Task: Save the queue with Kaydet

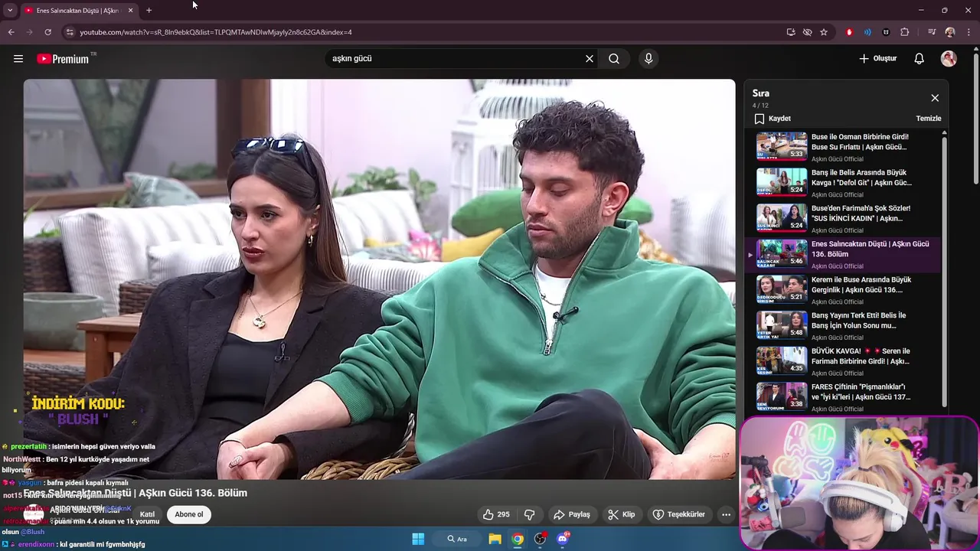Action: [773, 119]
